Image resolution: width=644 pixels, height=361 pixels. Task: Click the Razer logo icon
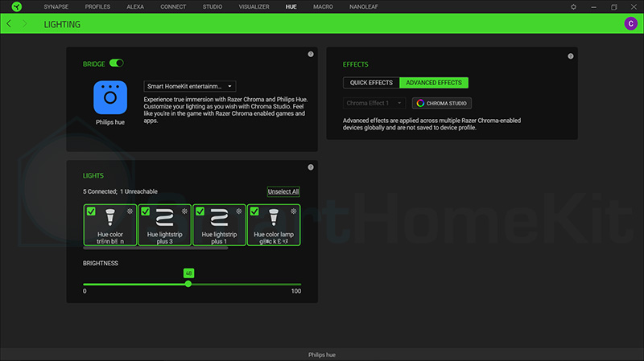coord(17,6)
